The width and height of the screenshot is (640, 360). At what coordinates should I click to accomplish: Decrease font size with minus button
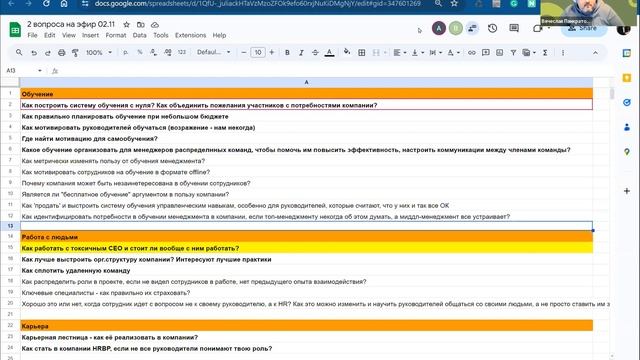tap(244, 53)
